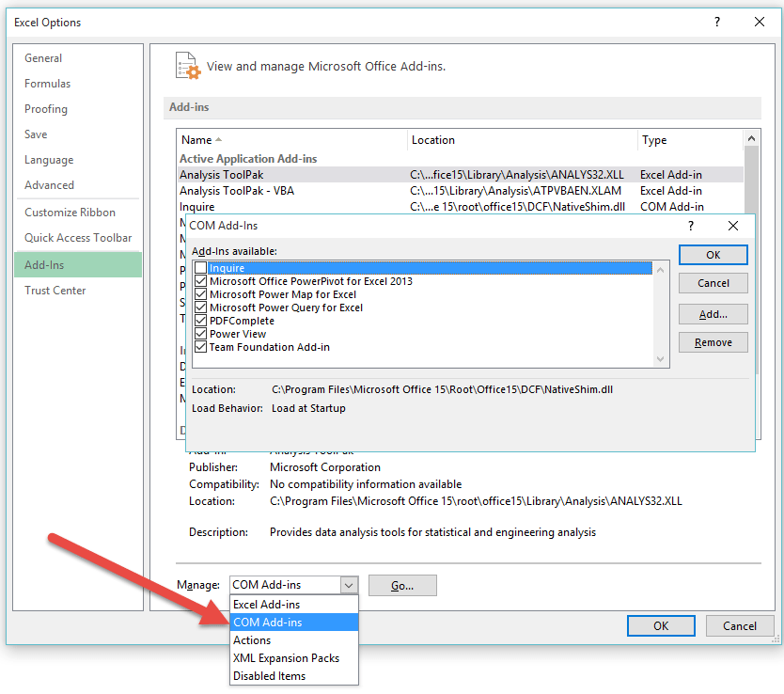Toggle Power View add-in off

201,334
